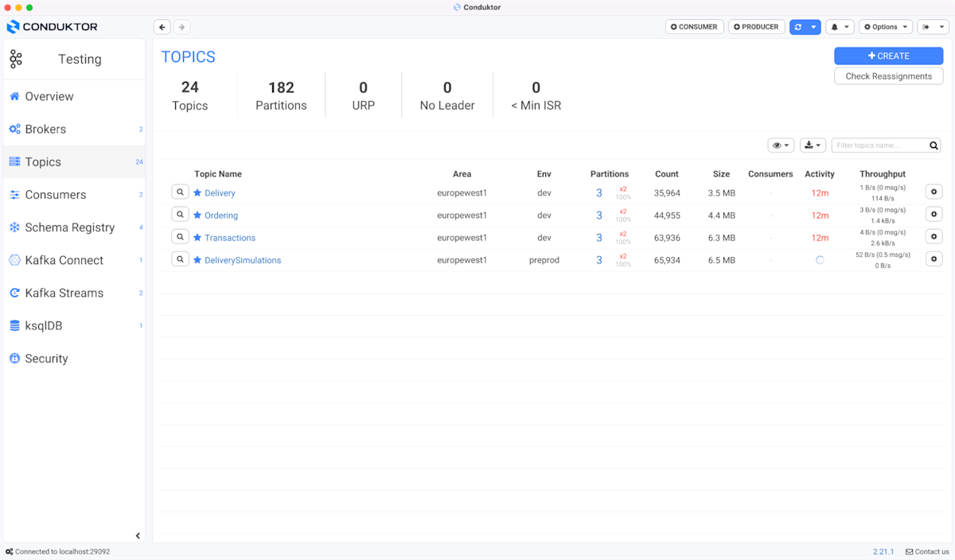Viewport: 955px width, 560px height.
Task: Open the Options dropdown menu
Action: point(885,27)
